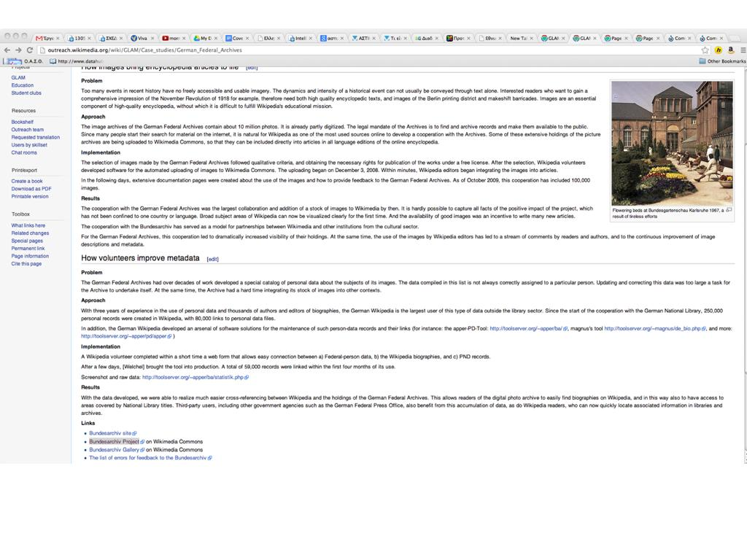Screen dimensions: 747x560
Task: Close the Gmail tab
Action: tap(58, 38)
